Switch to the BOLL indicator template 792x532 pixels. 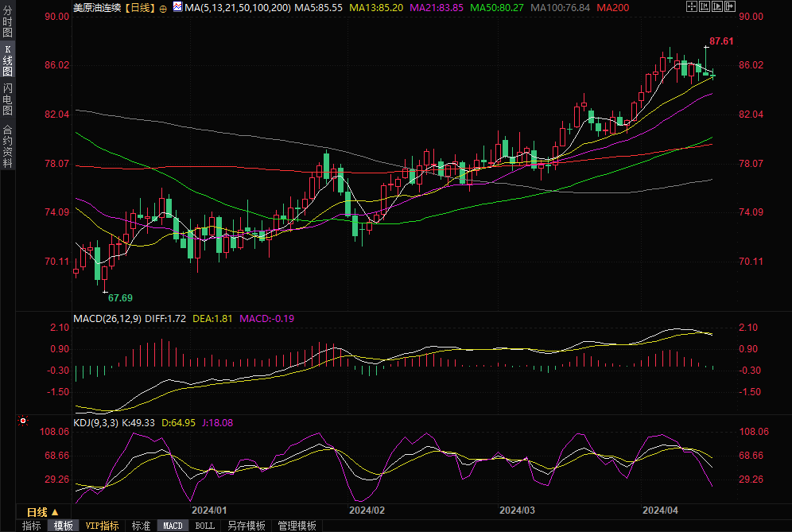coord(205,526)
